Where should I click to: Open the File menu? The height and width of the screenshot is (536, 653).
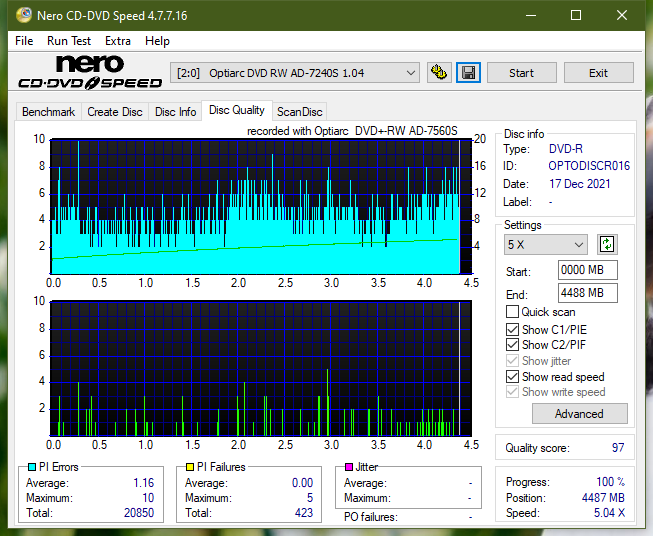pos(24,41)
